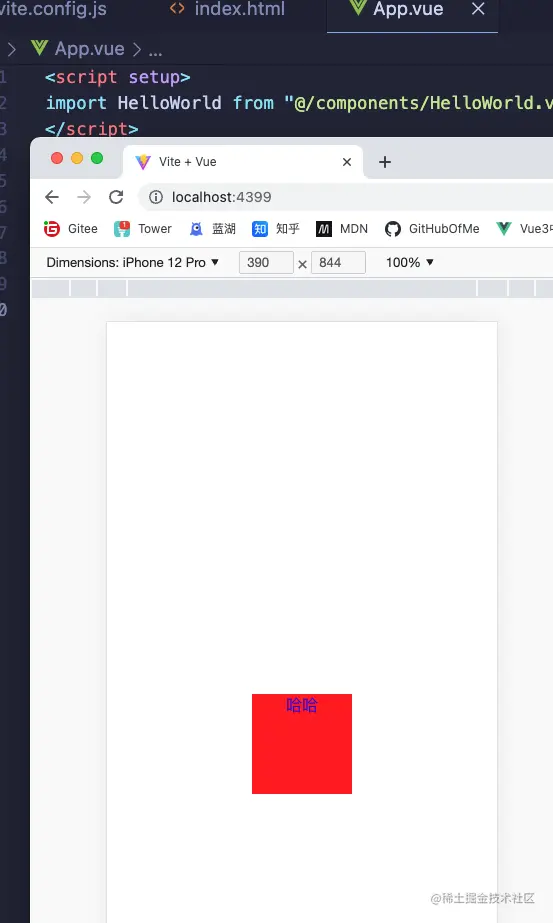View site info icon in address bar
Image resolution: width=553 pixels, height=923 pixels.
coord(155,197)
